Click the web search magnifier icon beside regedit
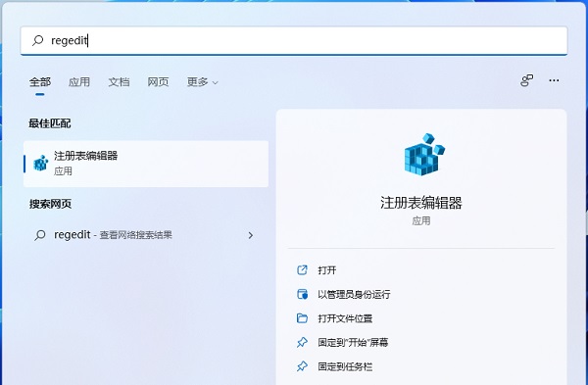 click(x=40, y=235)
